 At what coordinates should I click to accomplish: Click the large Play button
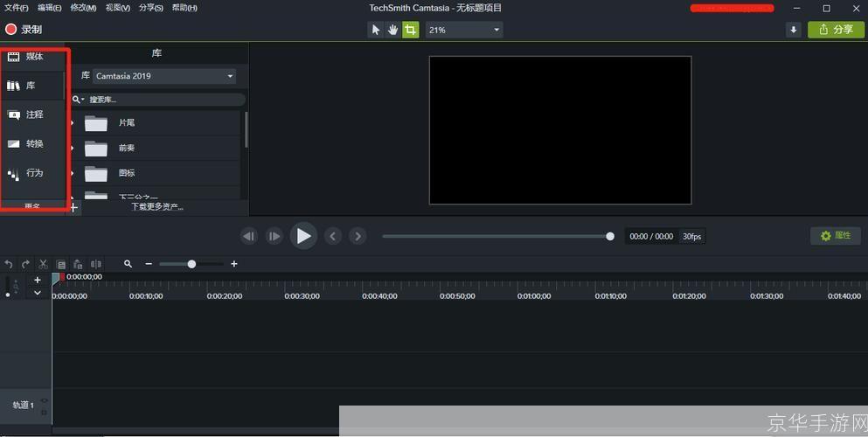click(x=303, y=236)
